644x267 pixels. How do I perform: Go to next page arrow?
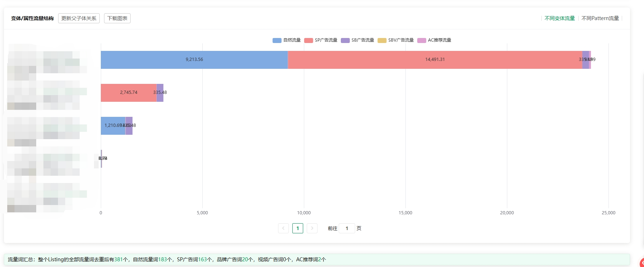click(312, 228)
